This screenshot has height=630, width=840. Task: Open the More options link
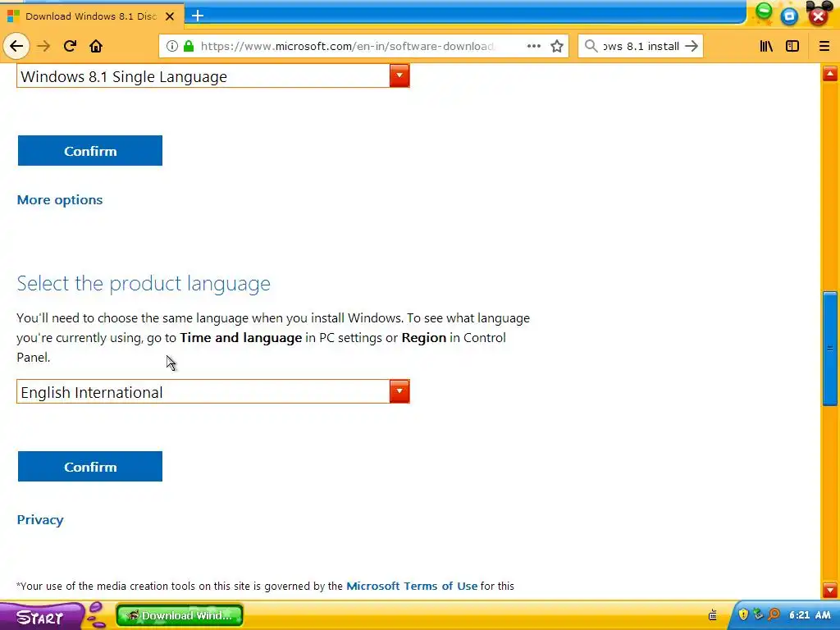coord(59,200)
